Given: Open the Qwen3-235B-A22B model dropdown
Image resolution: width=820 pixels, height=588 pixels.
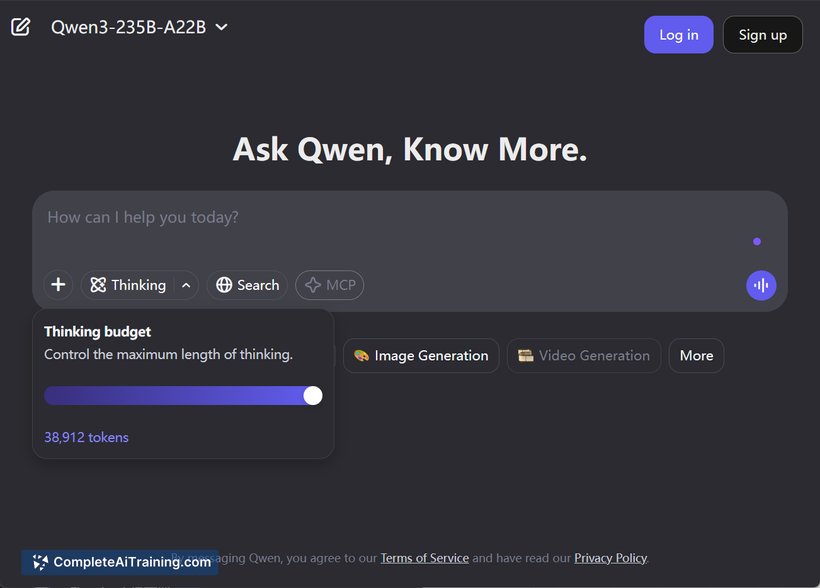Looking at the screenshot, I should 139,27.
